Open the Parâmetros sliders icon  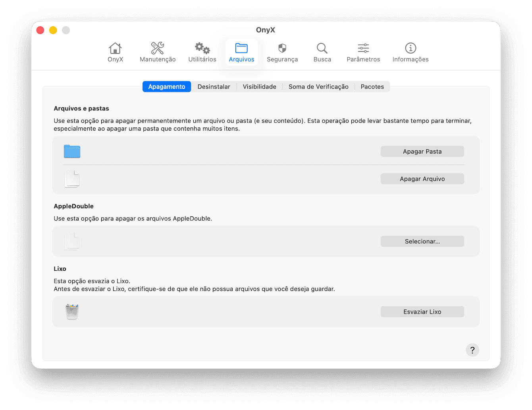pyautogui.click(x=363, y=52)
